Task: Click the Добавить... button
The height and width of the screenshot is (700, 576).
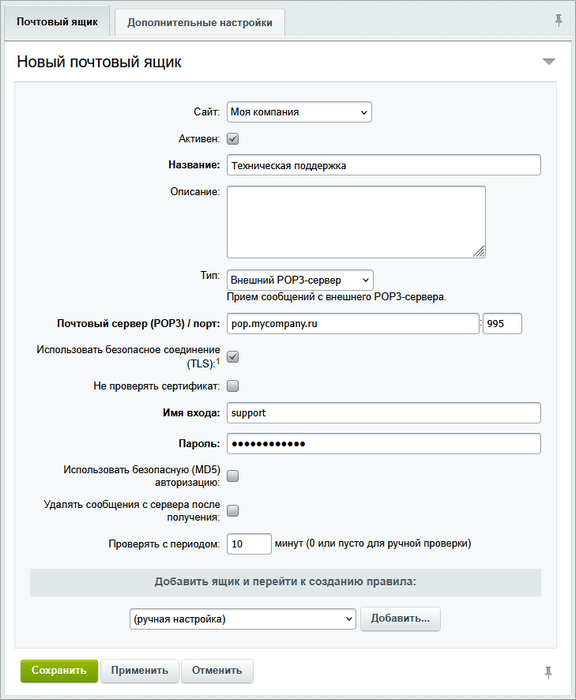Action: (x=400, y=619)
